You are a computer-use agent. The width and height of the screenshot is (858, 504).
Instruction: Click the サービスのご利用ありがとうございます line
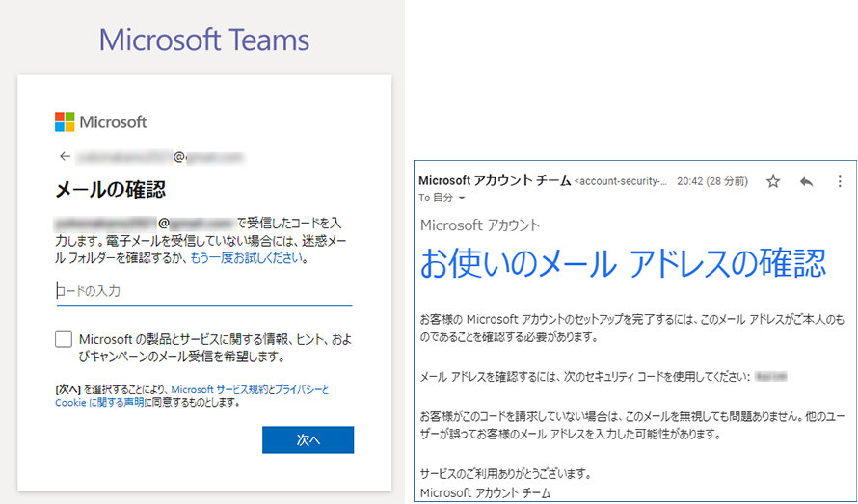pos(505,474)
